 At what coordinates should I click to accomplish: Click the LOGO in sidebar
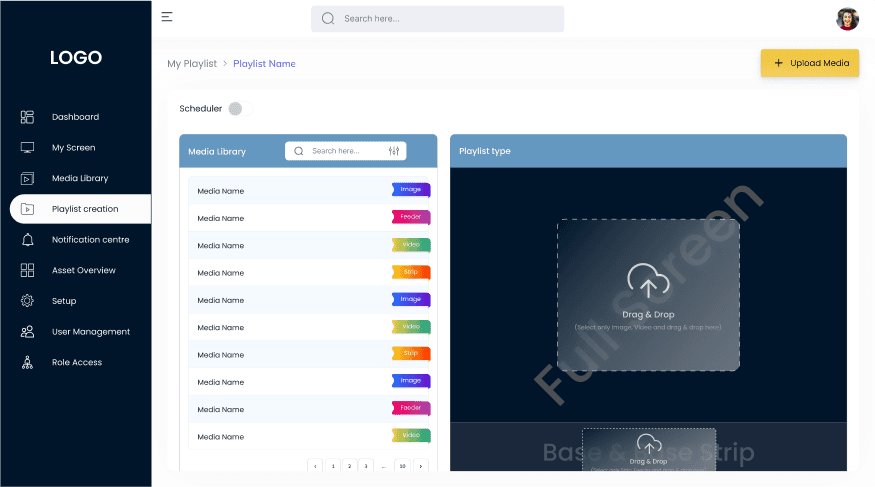click(76, 57)
